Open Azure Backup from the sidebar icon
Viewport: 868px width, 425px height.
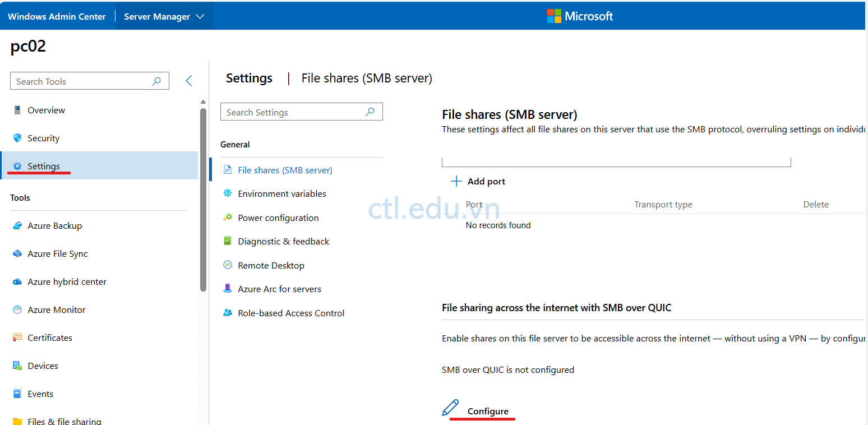(19, 225)
